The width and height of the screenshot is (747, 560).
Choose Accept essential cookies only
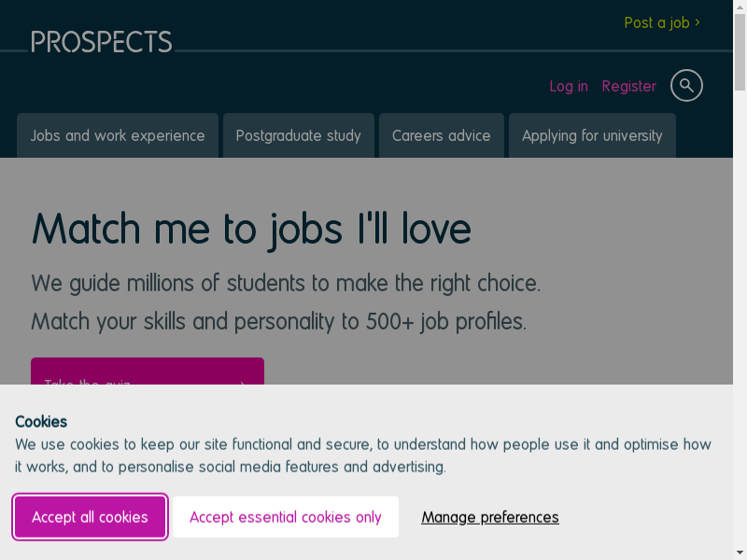[286, 517]
